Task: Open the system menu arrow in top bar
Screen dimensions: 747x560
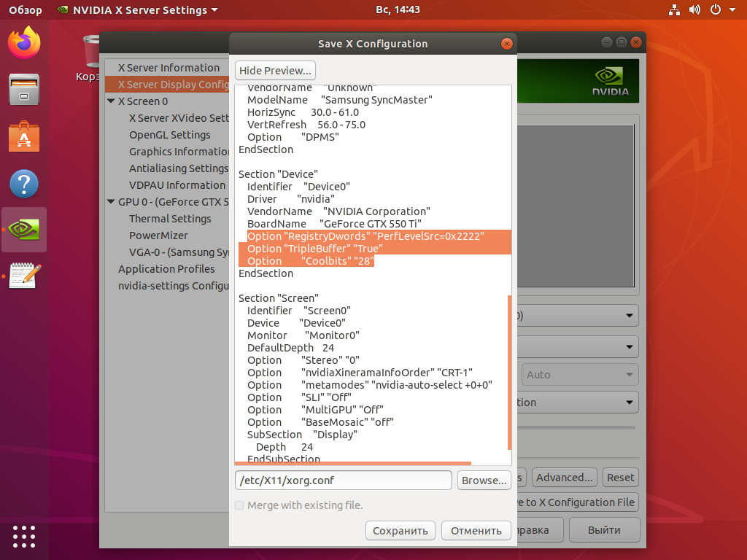Action: click(732, 9)
